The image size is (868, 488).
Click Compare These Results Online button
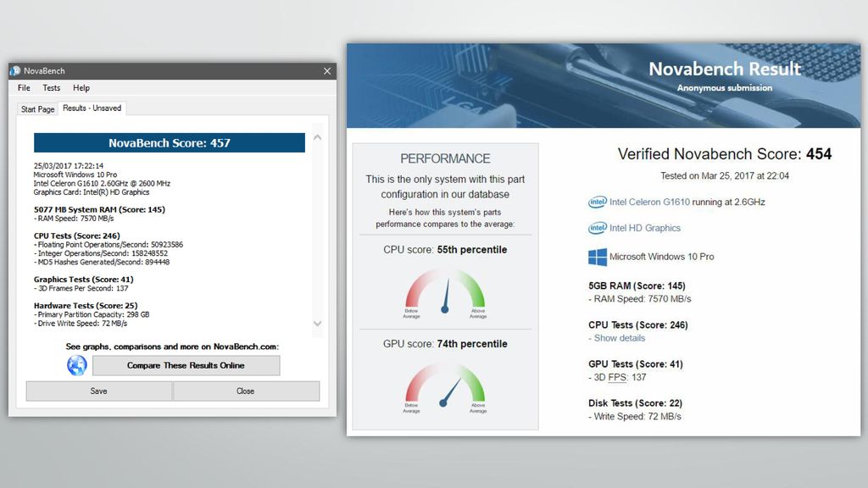click(186, 365)
